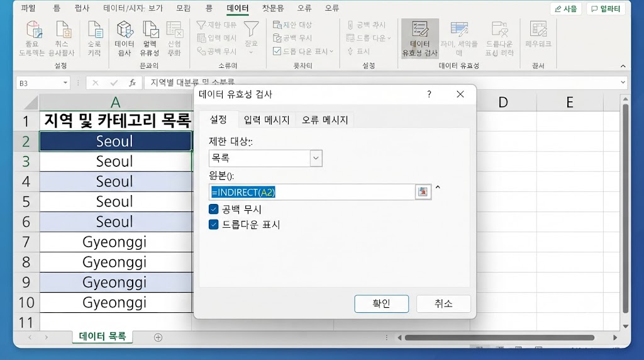
Task: Expand the formula bar with its chevron
Action: click(x=623, y=82)
